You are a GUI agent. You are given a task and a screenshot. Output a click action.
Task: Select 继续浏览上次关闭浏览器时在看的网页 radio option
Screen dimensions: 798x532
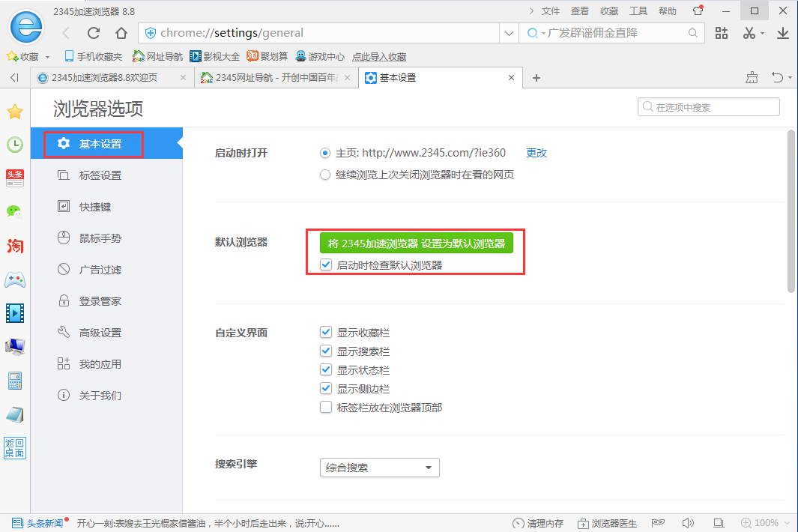pos(324,175)
